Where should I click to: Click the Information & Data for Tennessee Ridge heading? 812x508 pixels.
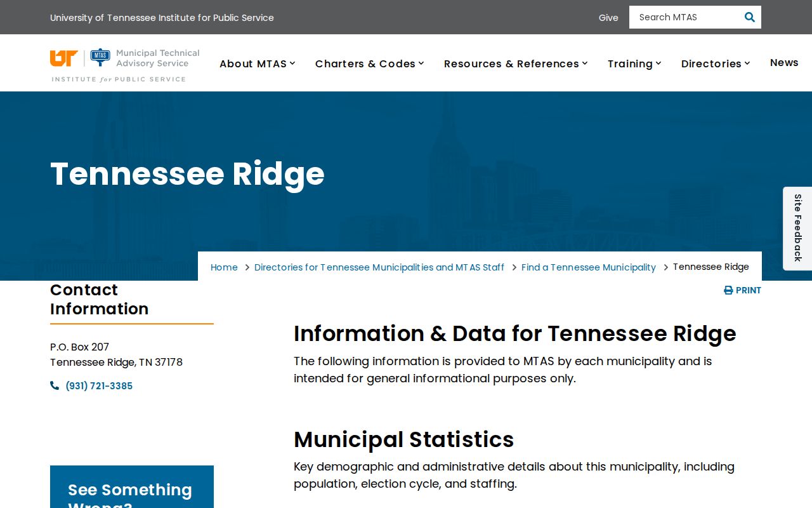tap(515, 333)
